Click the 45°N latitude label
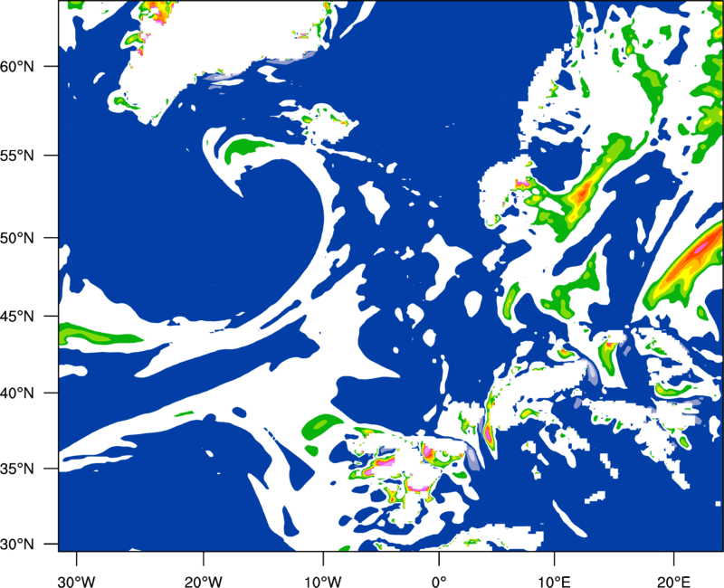 point(17,317)
